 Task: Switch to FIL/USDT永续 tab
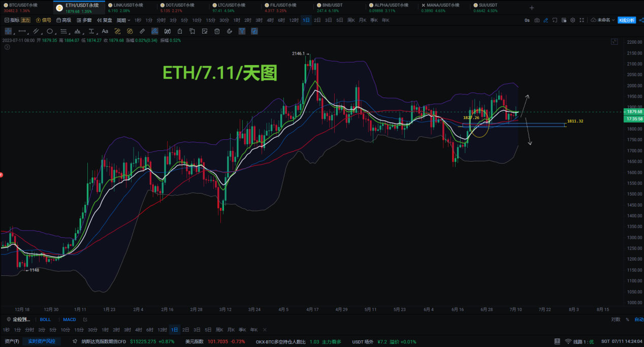coord(287,8)
